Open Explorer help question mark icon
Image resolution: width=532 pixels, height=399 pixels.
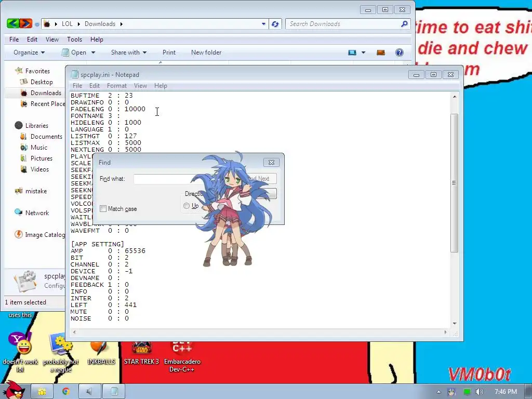400,52
